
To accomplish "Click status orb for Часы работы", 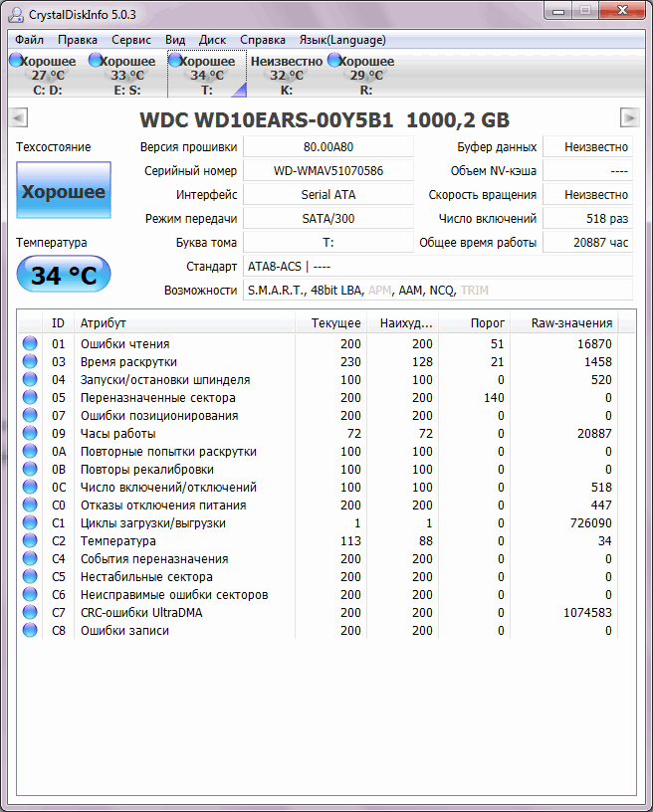I will click(30, 433).
